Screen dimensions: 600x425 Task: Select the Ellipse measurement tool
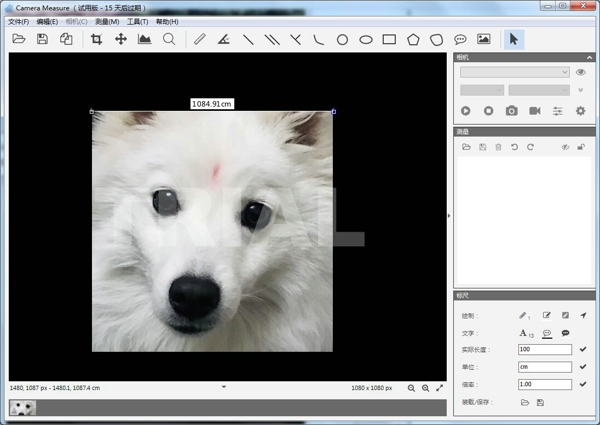(x=366, y=39)
